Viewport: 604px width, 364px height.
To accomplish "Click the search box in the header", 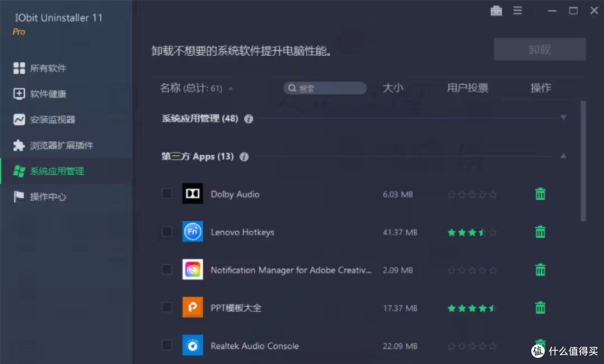I will pyautogui.click(x=325, y=88).
